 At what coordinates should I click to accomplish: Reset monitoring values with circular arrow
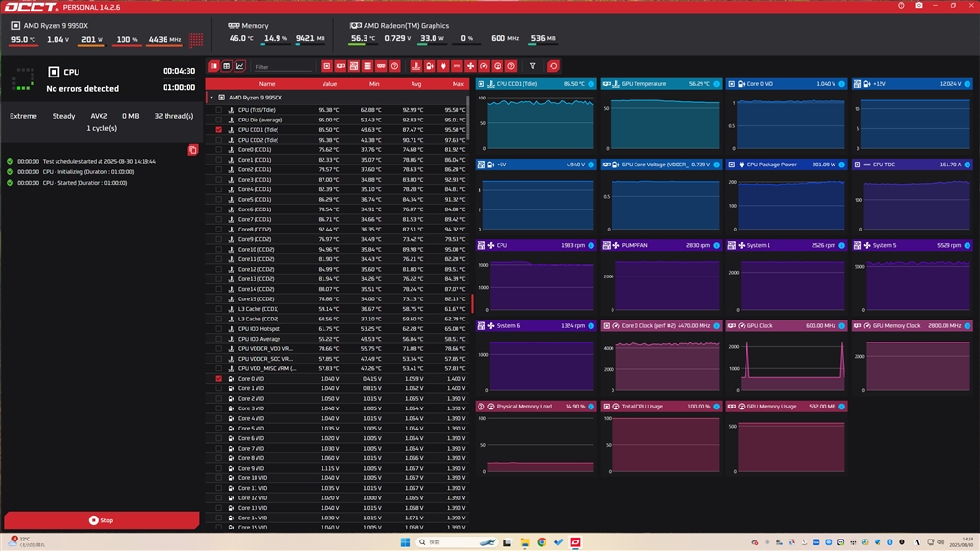[553, 66]
